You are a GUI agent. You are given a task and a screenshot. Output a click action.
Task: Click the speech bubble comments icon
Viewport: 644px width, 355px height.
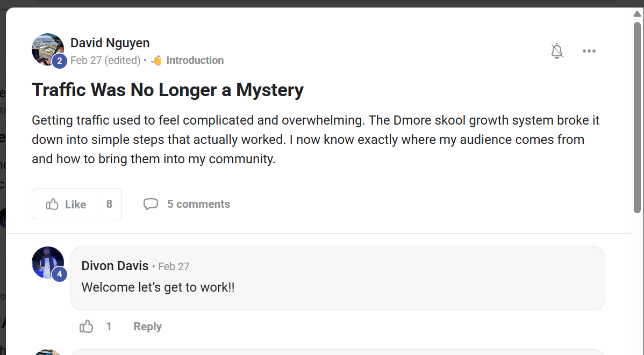tap(151, 204)
